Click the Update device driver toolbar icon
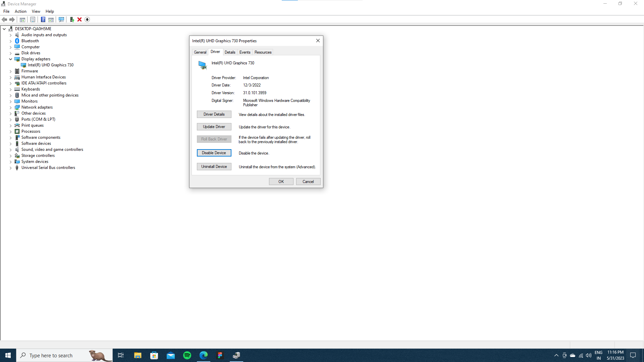 (72, 19)
